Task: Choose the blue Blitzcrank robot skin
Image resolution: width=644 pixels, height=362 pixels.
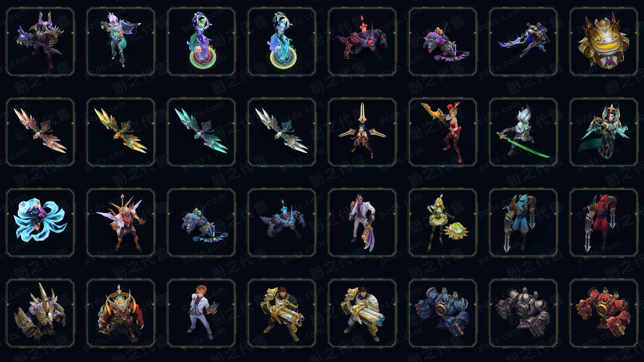Action: click(x=442, y=313)
